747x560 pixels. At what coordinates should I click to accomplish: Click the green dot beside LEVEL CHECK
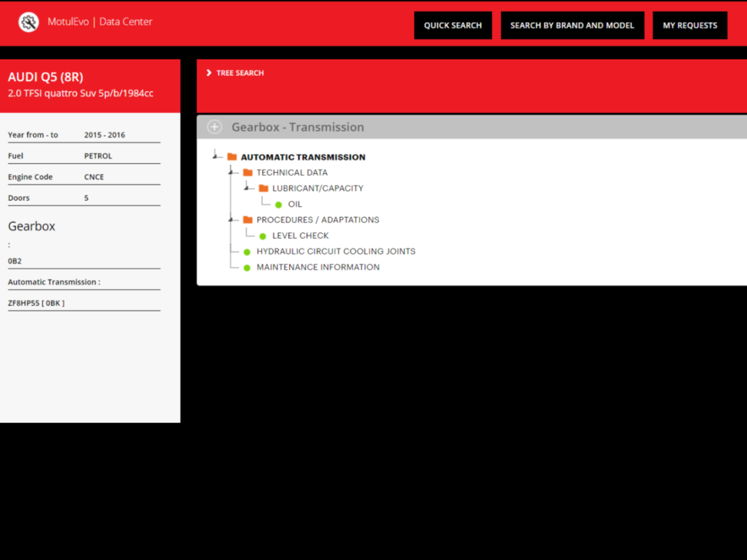click(262, 236)
